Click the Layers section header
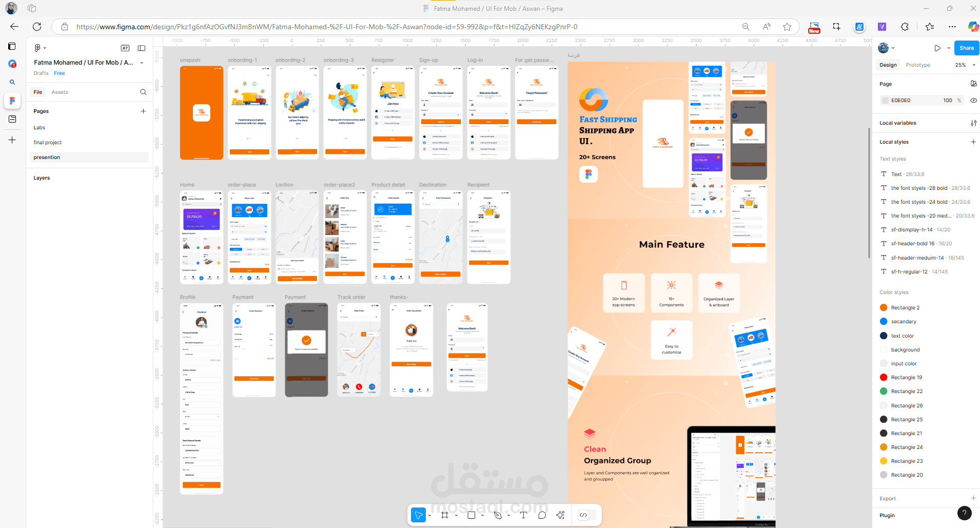The height and width of the screenshot is (528, 980). click(x=42, y=178)
